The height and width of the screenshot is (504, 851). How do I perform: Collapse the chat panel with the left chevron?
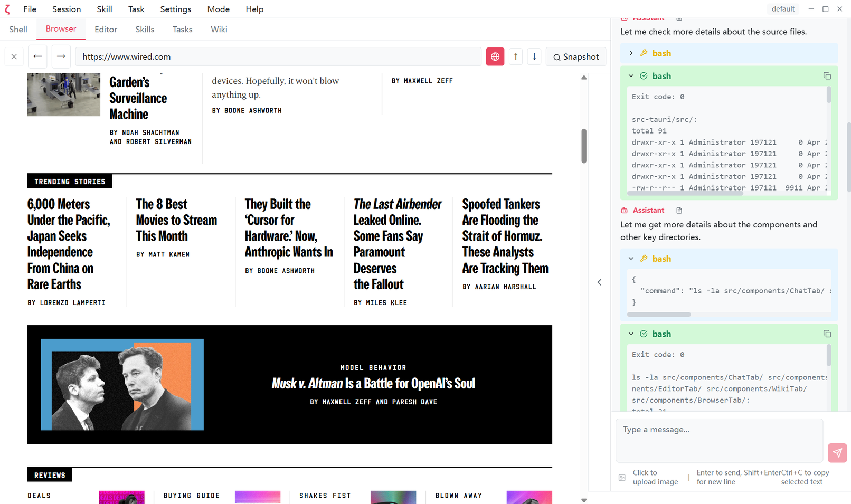tap(599, 282)
